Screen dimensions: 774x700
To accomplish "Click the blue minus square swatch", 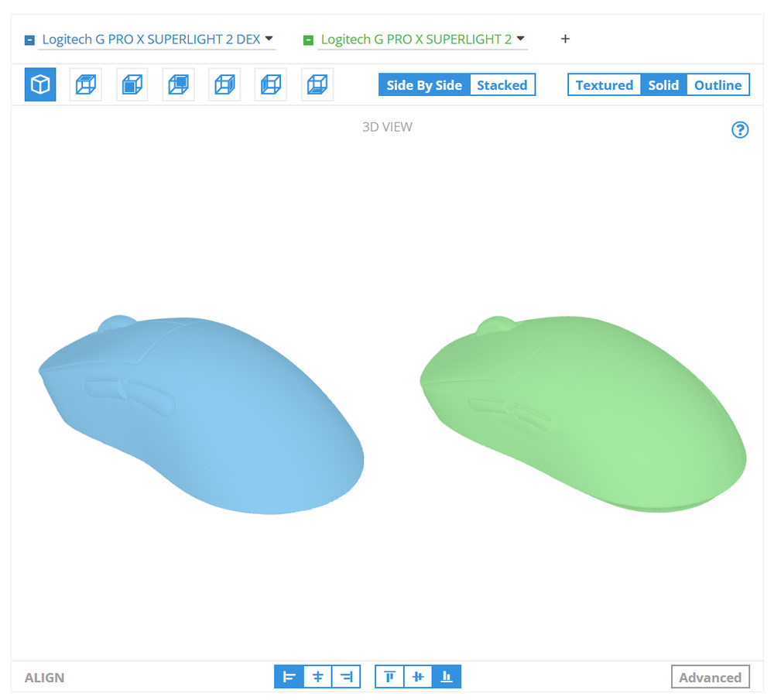I will (29, 39).
